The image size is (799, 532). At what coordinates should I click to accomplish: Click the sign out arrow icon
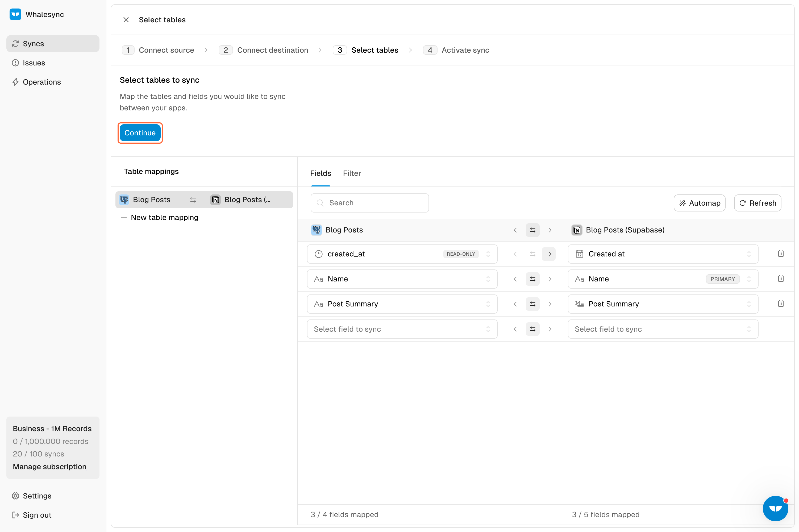(15, 515)
